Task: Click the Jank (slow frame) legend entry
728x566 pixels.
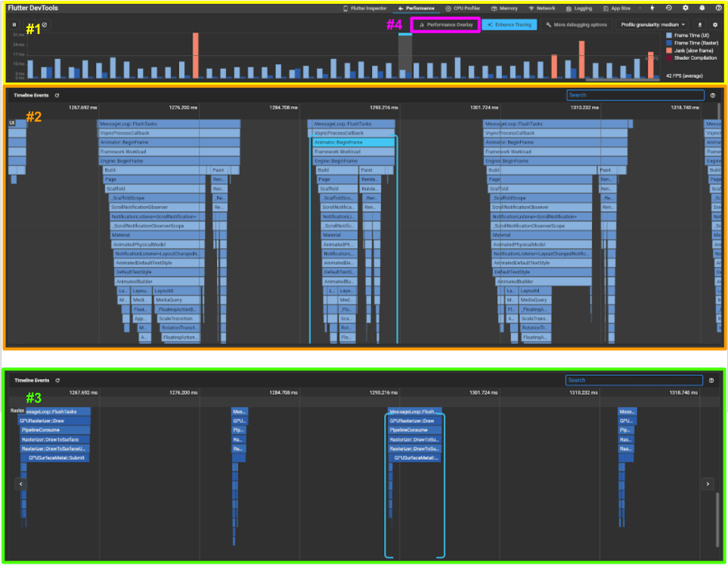Action: click(689, 51)
